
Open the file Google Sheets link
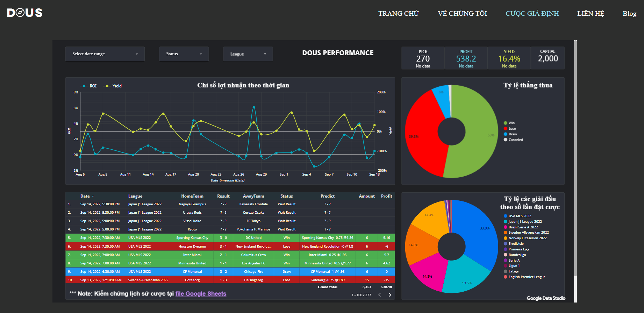coord(201,294)
